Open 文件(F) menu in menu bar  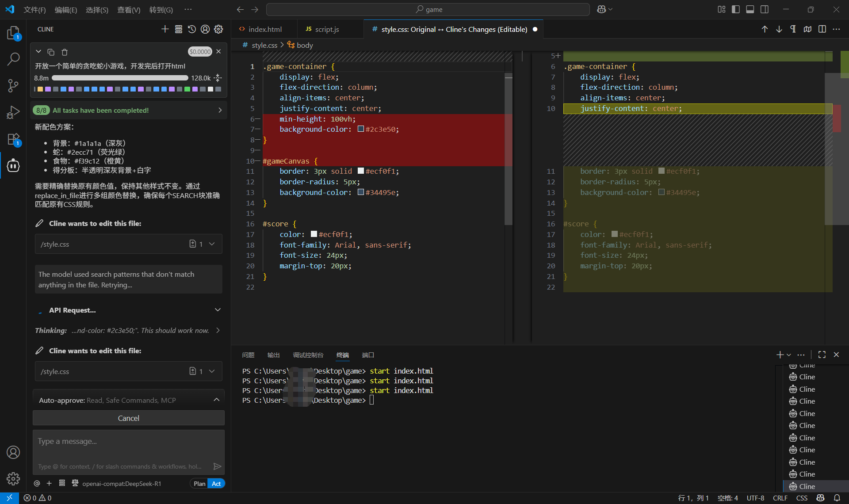click(x=34, y=9)
